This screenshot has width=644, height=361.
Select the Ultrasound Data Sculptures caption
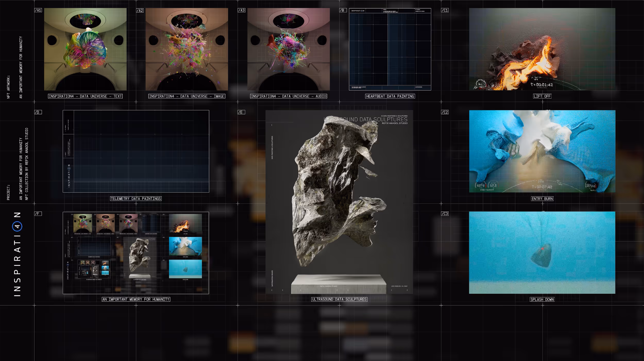pyautogui.click(x=339, y=299)
